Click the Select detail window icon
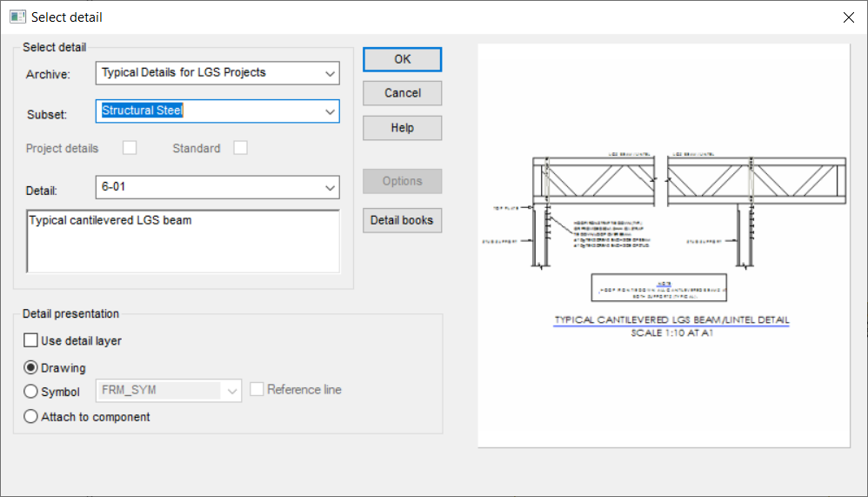 pyautogui.click(x=17, y=17)
